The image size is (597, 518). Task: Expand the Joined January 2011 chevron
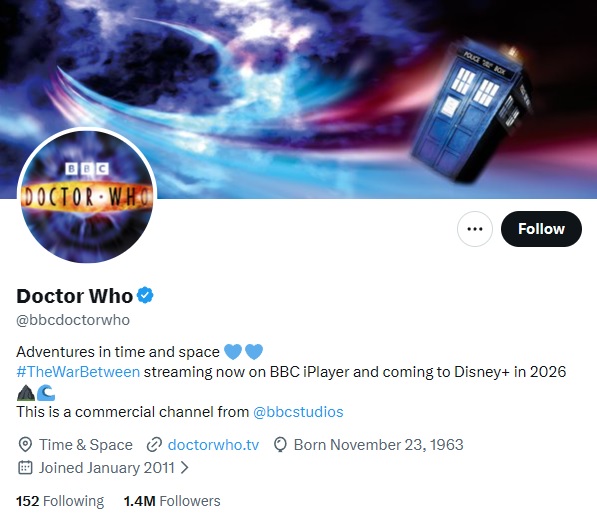pos(185,467)
